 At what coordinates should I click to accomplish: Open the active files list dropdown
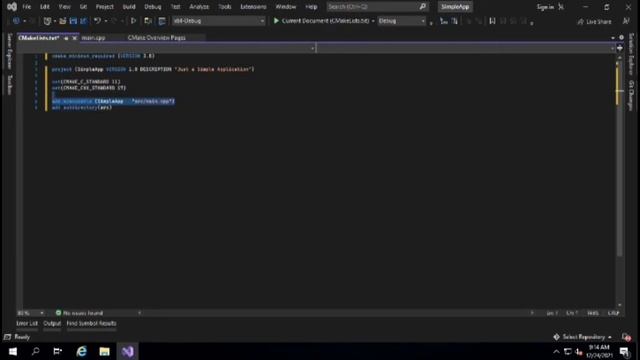(x=613, y=38)
